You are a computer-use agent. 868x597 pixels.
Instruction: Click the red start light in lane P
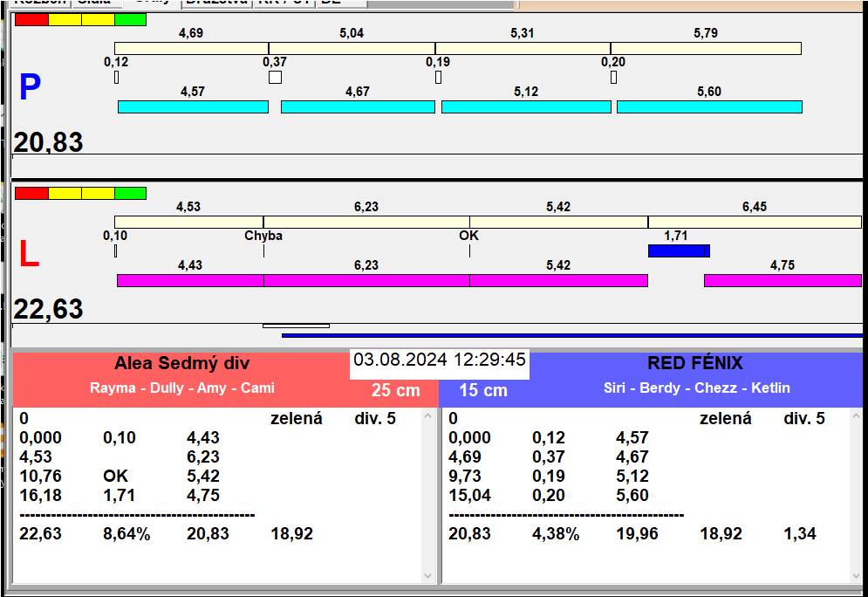point(31,20)
